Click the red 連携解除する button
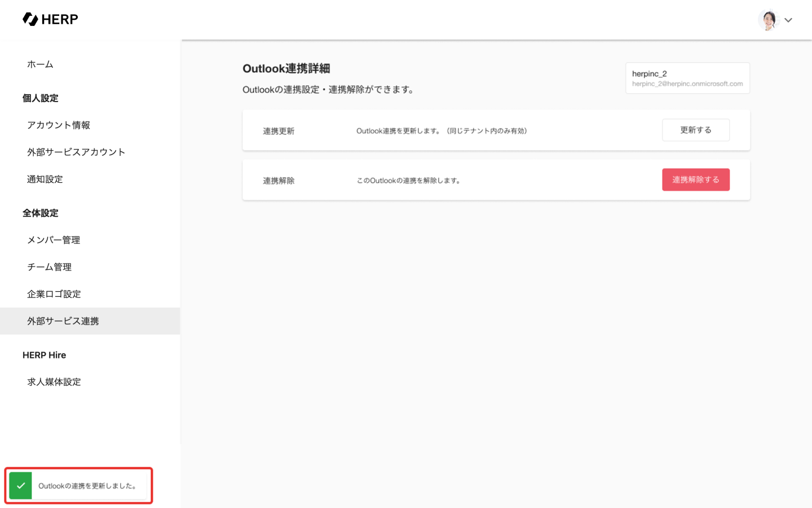 [696, 179]
